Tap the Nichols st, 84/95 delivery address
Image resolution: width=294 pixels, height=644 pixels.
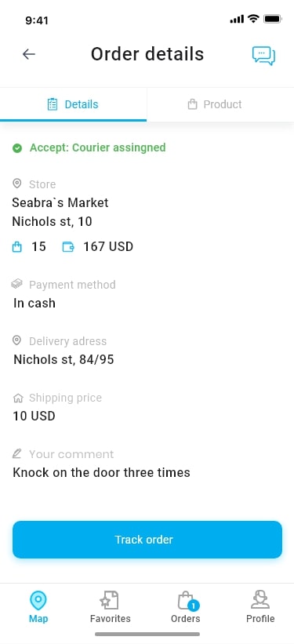click(64, 360)
